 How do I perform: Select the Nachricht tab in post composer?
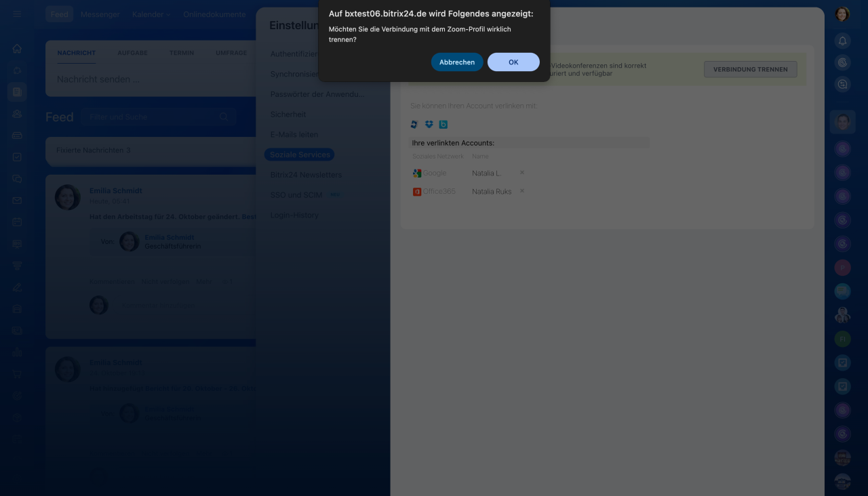pos(77,53)
